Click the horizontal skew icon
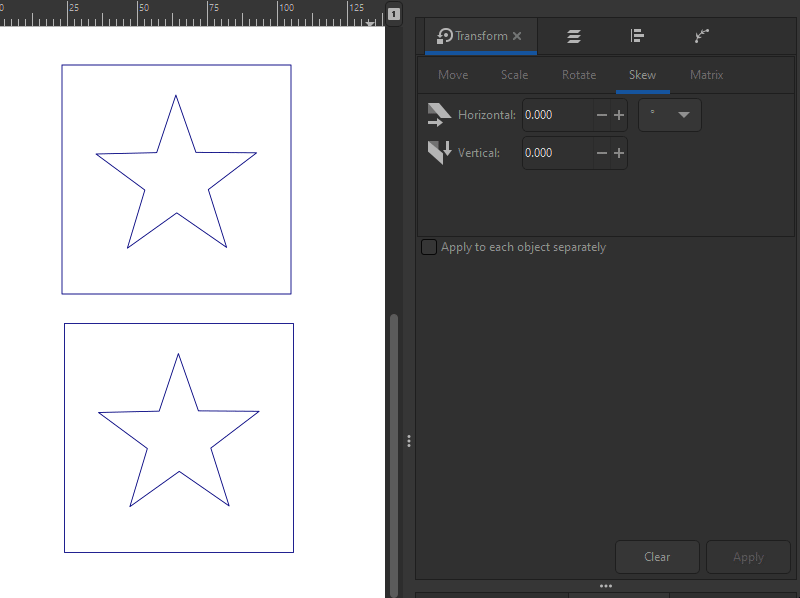Screen dimensions: 800x598 point(438,114)
